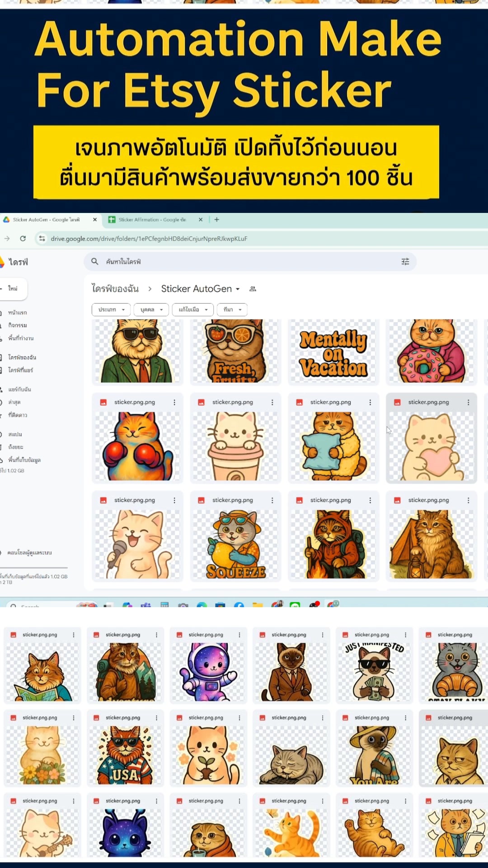This screenshot has height=868, width=488.
Task: Open more options for astronaut cat sticker
Action: (x=239, y=635)
